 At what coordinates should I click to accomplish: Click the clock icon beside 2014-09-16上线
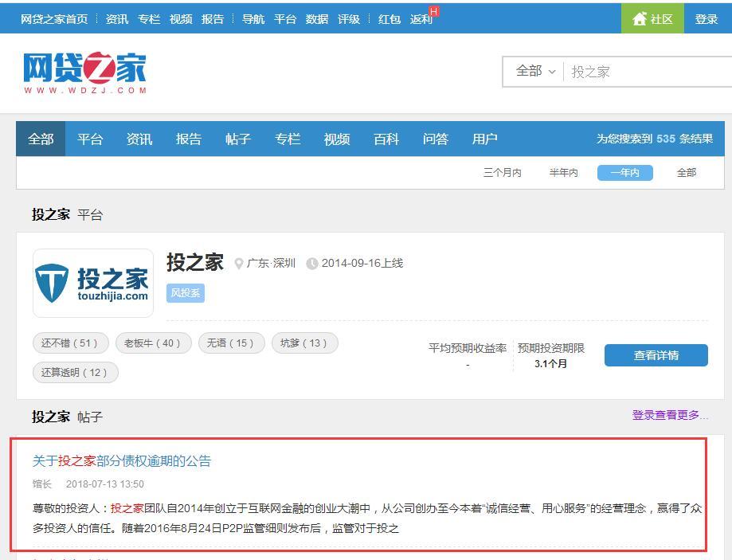tap(312, 264)
